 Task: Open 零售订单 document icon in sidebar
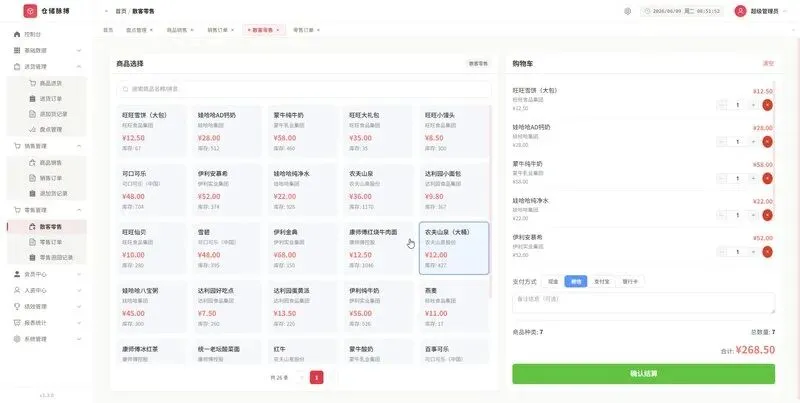pos(32,242)
